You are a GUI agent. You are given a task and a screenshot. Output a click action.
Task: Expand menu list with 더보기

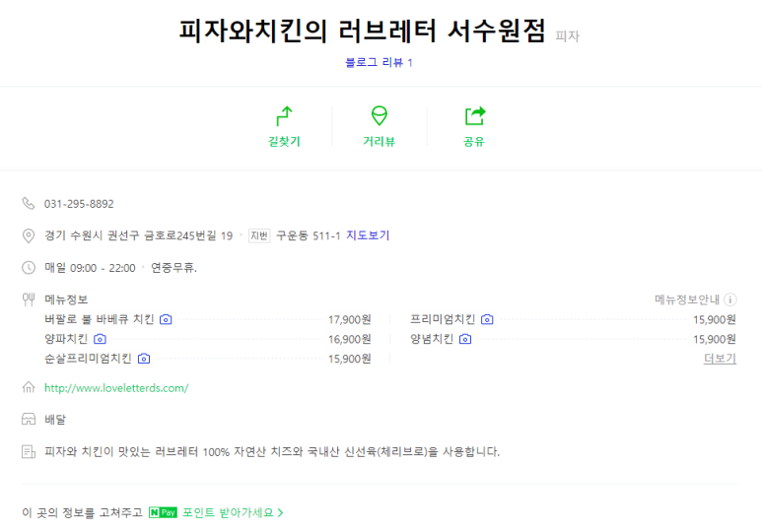720,359
